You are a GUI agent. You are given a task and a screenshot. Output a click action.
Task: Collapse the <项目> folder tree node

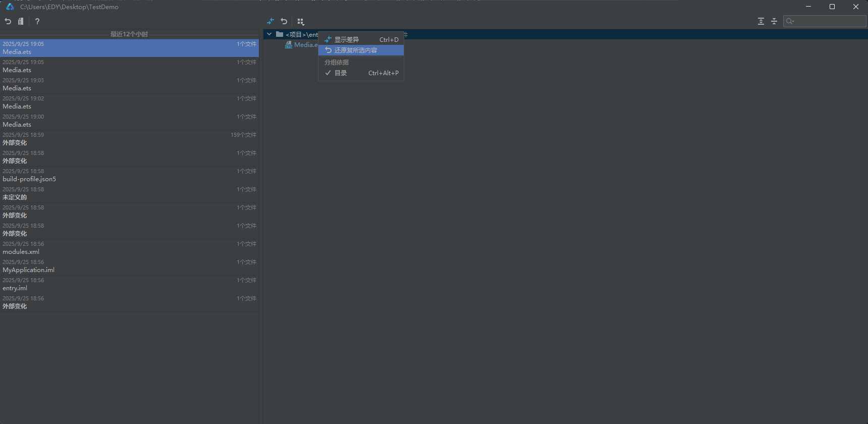pos(269,34)
